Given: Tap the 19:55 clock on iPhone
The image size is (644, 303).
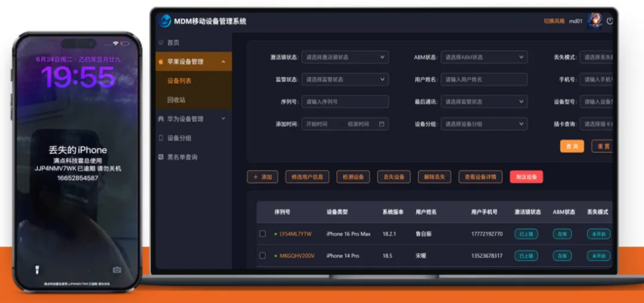Looking at the screenshot, I should pyautogui.click(x=78, y=77).
